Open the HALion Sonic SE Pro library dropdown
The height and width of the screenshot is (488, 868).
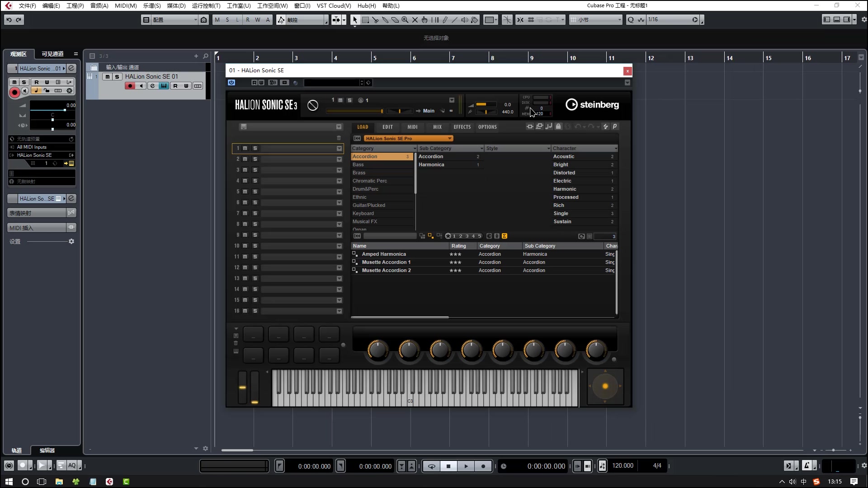pyautogui.click(x=449, y=138)
